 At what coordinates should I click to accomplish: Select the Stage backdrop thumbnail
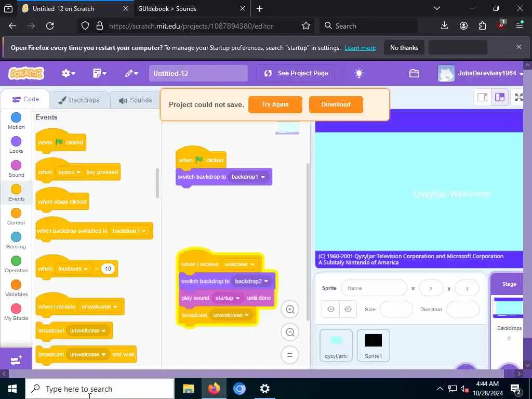point(508,308)
